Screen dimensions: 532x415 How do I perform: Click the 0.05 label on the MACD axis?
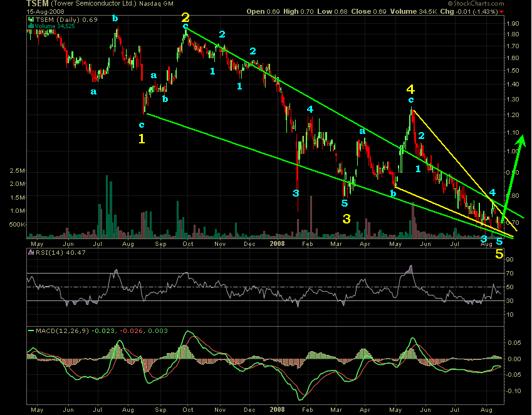[x=514, y=343]
